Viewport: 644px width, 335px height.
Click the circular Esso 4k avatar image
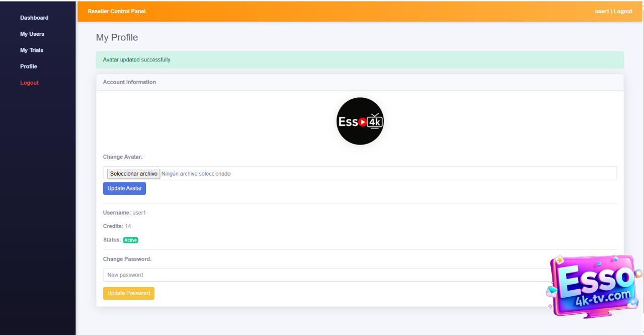point(360,121)
